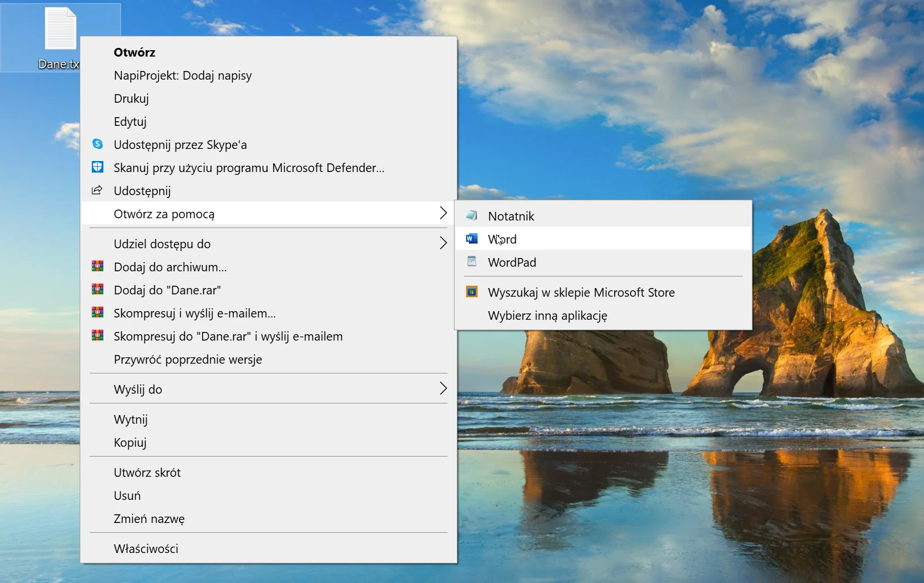
Task: Click the Microsoft Defender shield icon
Action: tap(98, 167)
